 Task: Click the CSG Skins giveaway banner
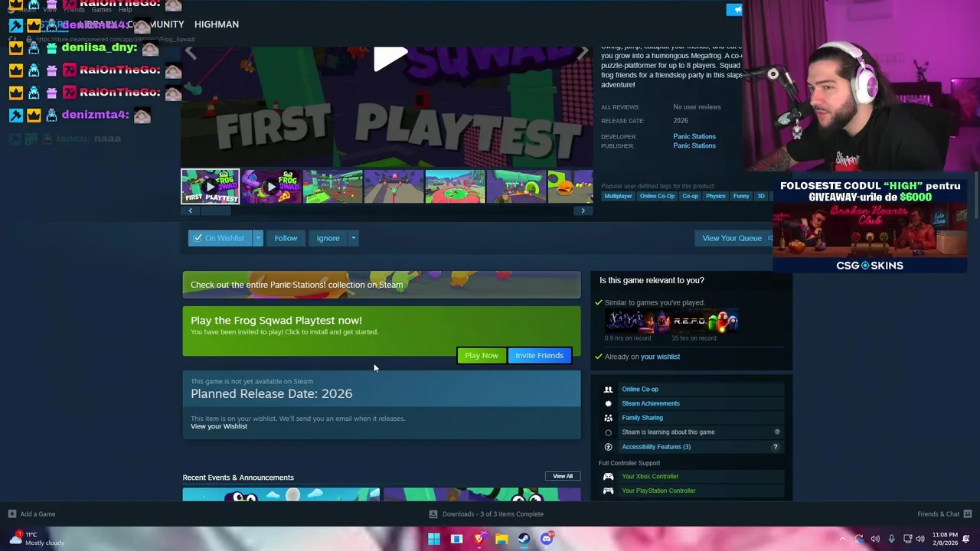(x=870, y=226)
